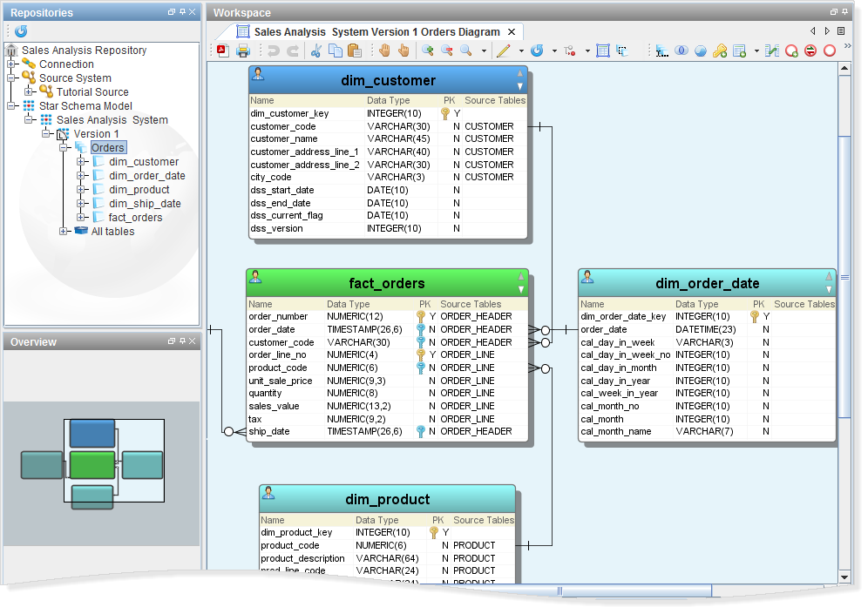
Task: Expand the All tables node
Action: click(x=64, y=232)
